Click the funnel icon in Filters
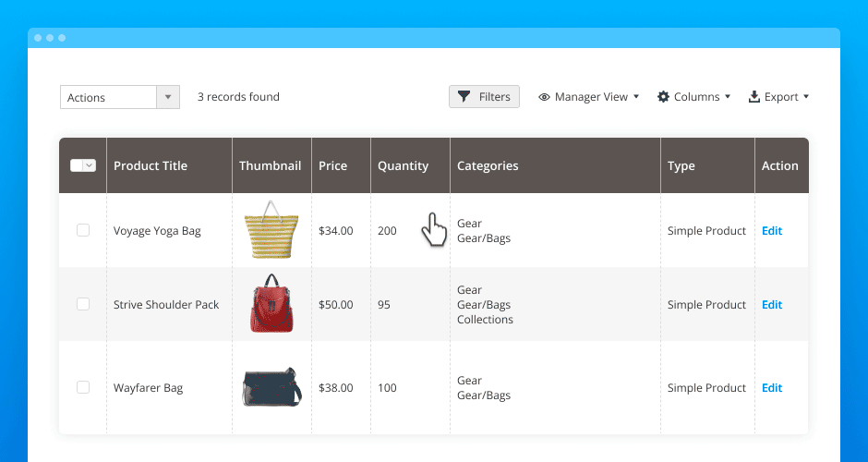This screenshot has width=868, height=462. (464, 97)
